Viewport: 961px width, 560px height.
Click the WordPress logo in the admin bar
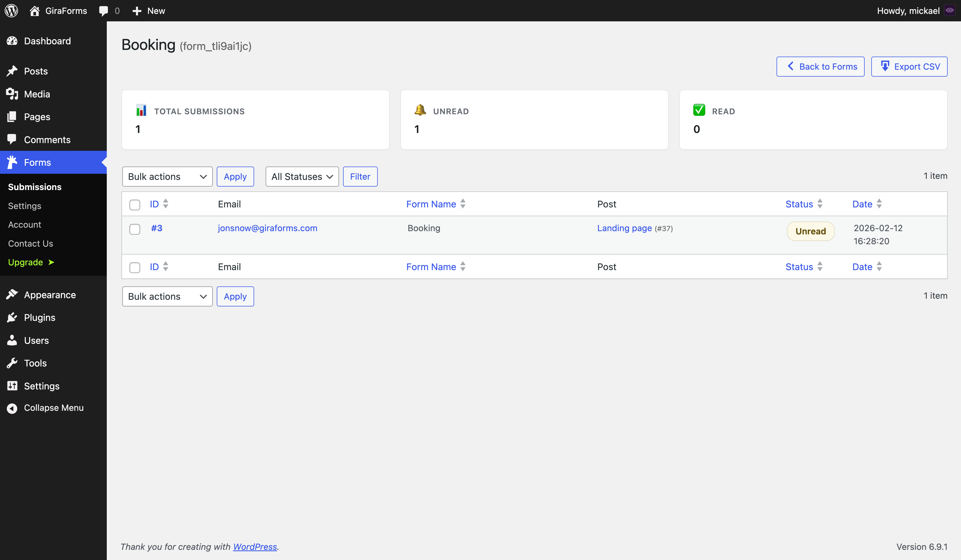[x=11, y=10]
